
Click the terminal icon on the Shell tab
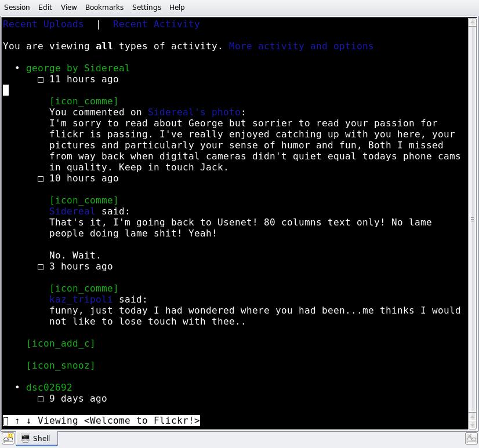click(26, 439)
